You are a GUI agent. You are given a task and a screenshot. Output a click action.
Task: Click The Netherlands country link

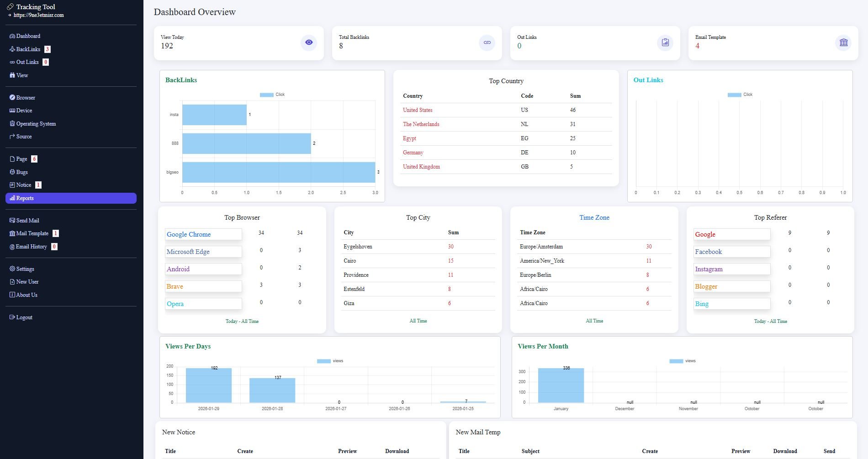(x=421, y=124)
